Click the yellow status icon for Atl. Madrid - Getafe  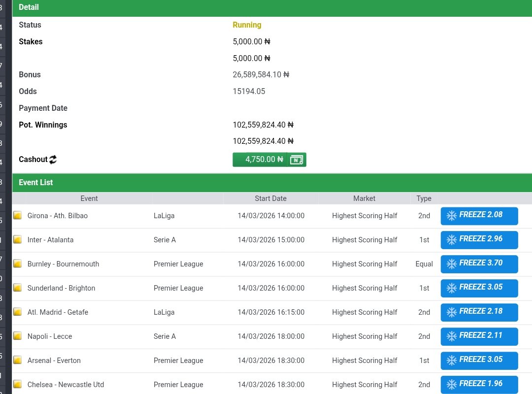pyautogui.click(x=17, y=312)
